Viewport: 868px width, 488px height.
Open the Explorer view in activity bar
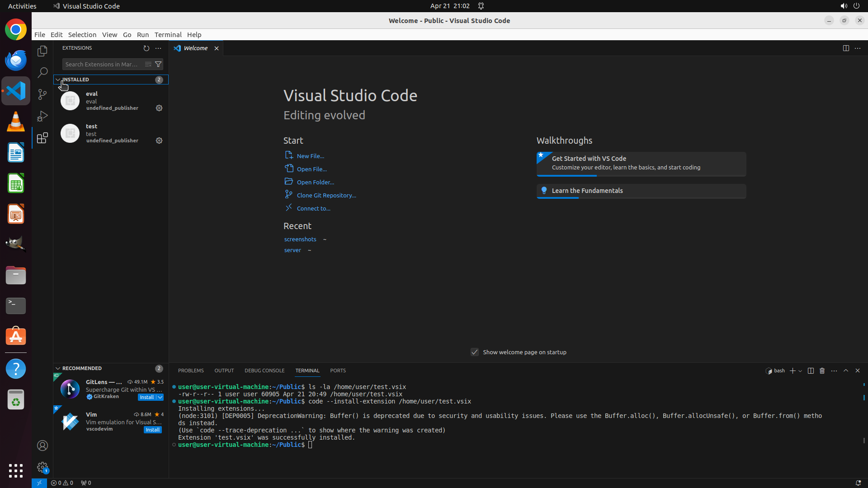(x=42, y=51)
